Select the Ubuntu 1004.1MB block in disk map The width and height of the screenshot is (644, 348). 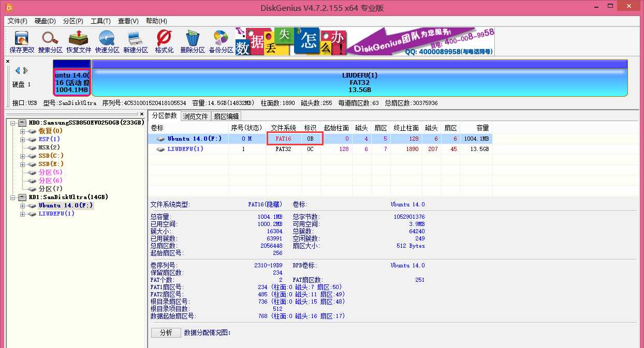coord(72,78)
